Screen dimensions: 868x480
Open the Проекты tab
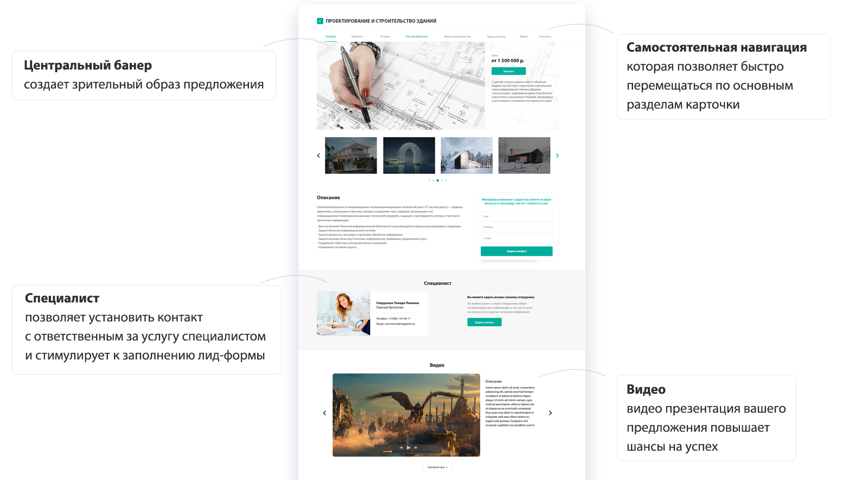357,36
